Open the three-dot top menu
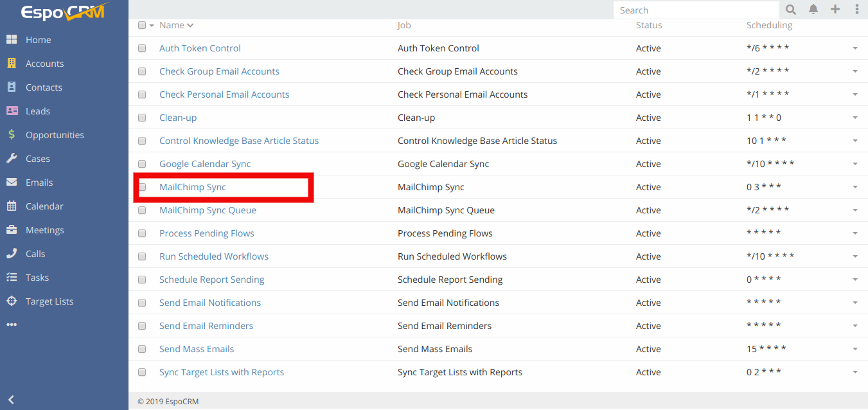 point(857,10)
